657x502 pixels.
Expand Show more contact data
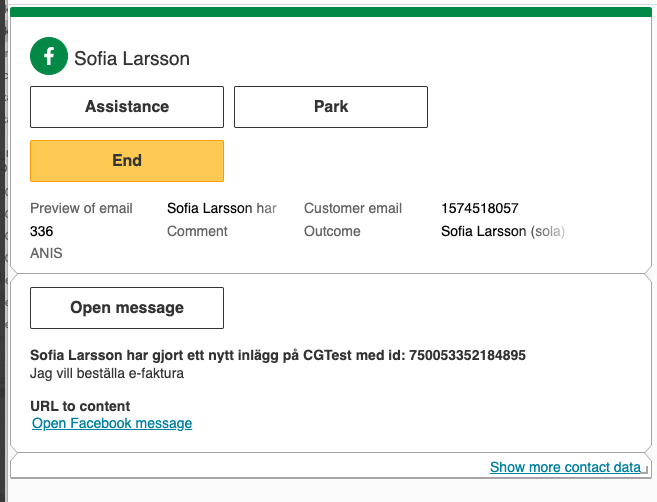[565, 467]
